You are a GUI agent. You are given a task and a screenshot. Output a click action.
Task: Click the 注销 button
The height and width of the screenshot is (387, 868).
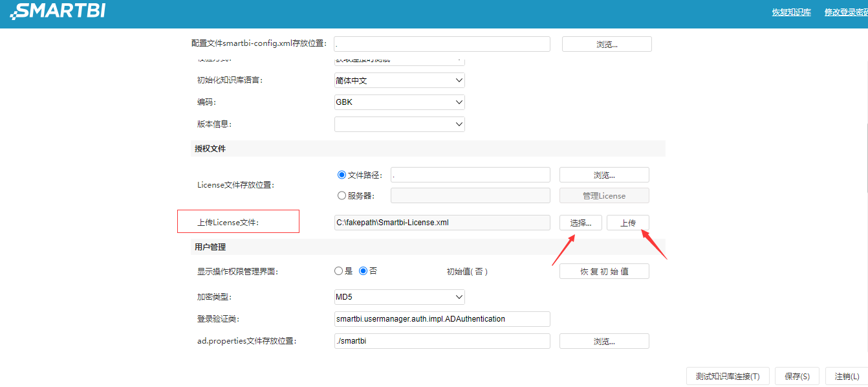pos(845,375)
